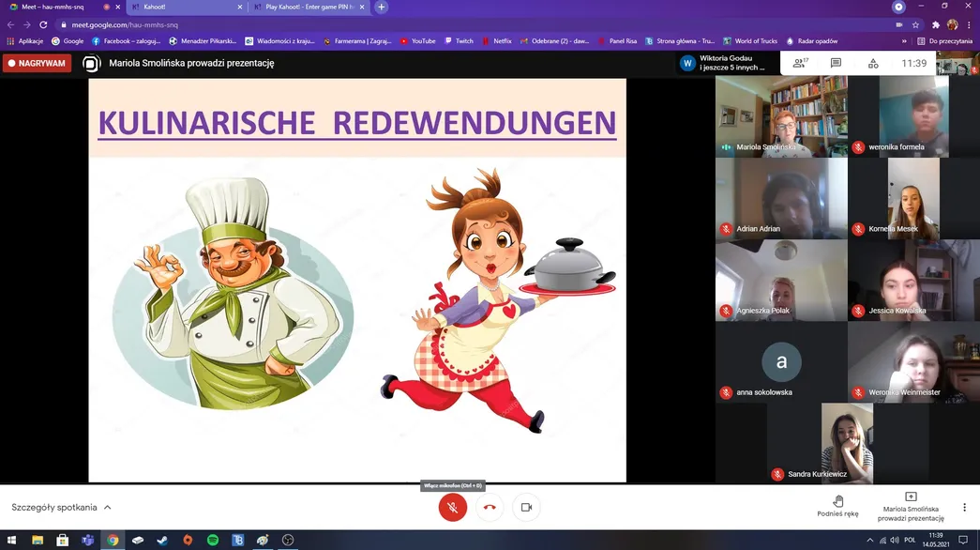This screenshot has height=550, width=980.
Task: Expand the bookmarks overflow arrows
Action: tap(904, 41)
